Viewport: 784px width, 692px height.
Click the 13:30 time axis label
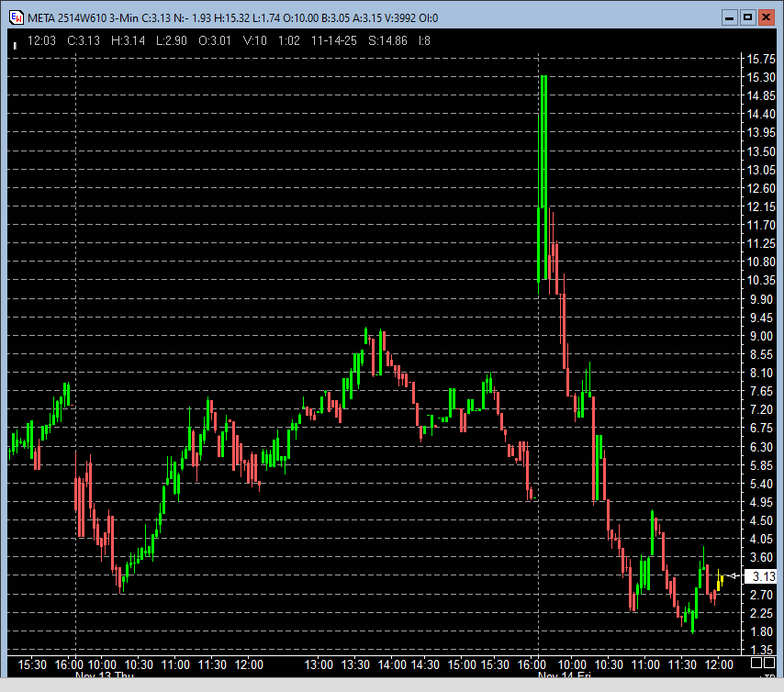pos(355,664)
